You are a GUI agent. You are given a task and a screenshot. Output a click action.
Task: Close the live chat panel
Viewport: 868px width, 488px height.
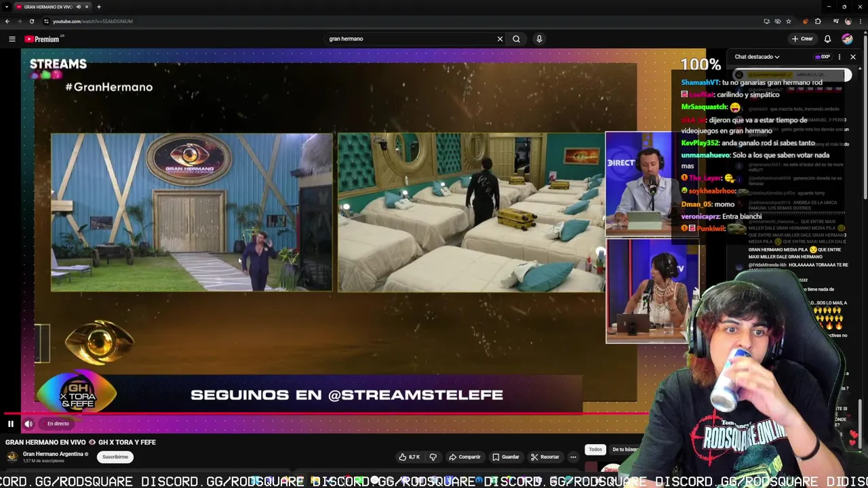pyautogui.click(x=853, y=57)
